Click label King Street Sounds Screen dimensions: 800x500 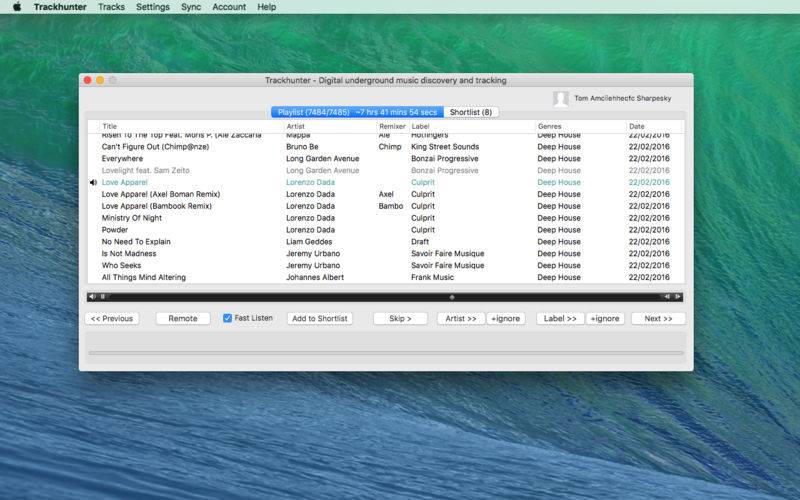point(445,146)
